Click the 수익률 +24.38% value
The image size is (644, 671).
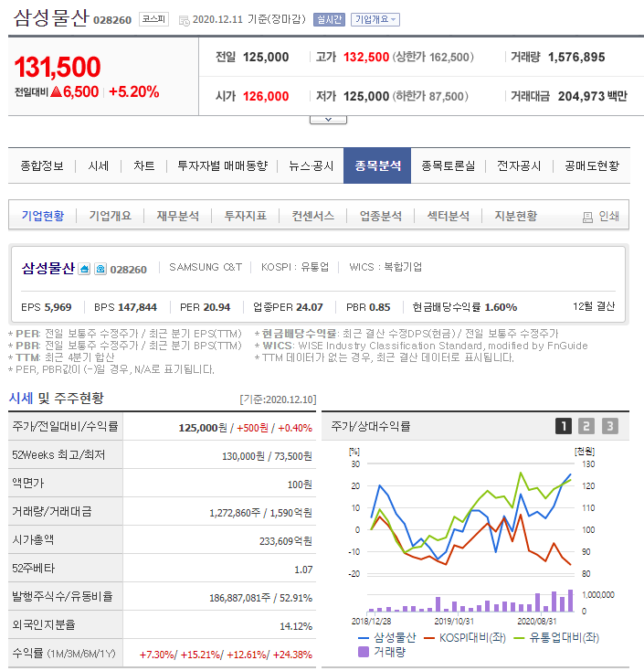point(292,655)
